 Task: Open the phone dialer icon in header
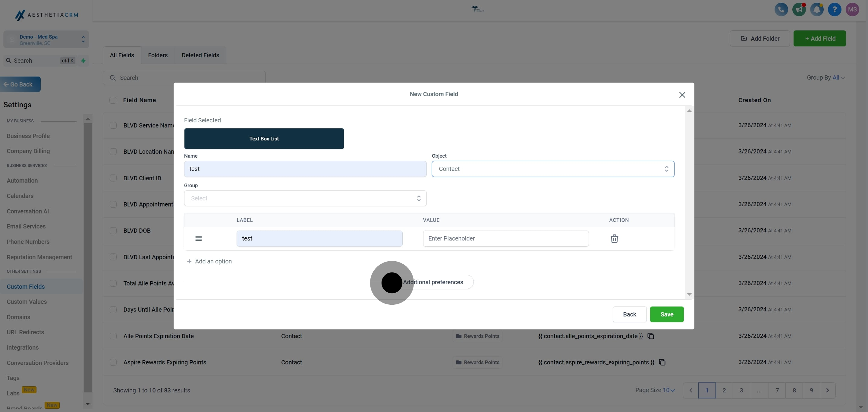[781, 9]
